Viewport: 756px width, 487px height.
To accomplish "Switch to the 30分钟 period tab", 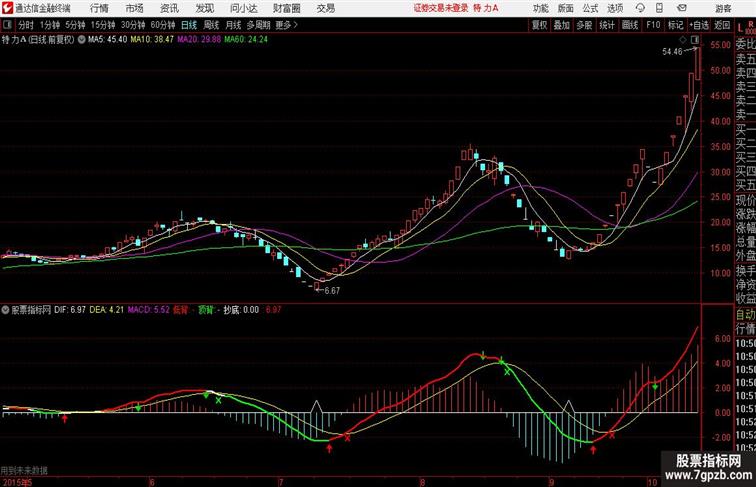I will coord(133,25).
